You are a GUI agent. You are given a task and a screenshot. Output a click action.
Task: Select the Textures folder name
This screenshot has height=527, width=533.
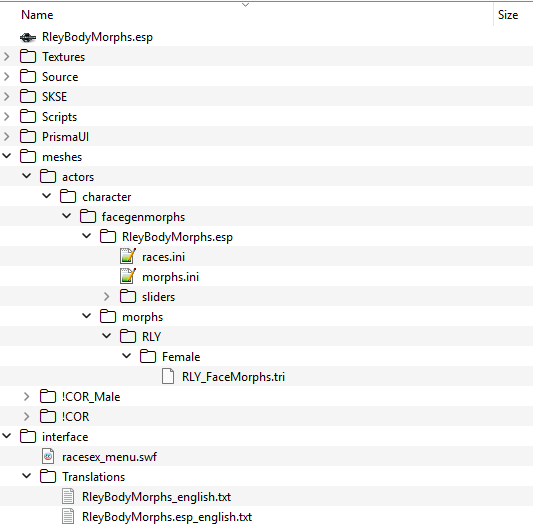pyautogui.click(x=63, y=56)
